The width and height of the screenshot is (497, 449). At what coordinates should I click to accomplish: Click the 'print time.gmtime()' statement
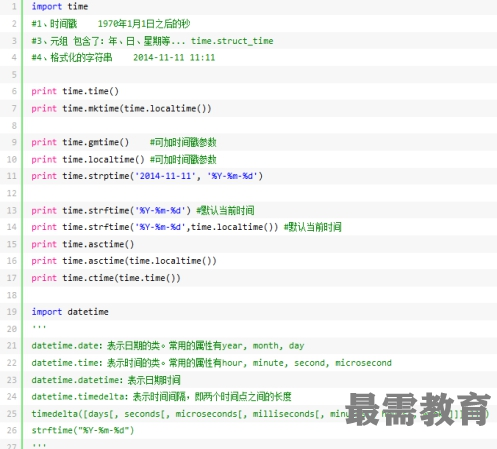(x=80, y=142)
